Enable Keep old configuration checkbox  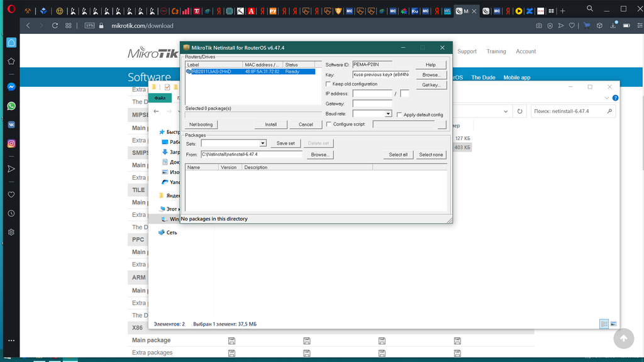[x=328, y=84]
